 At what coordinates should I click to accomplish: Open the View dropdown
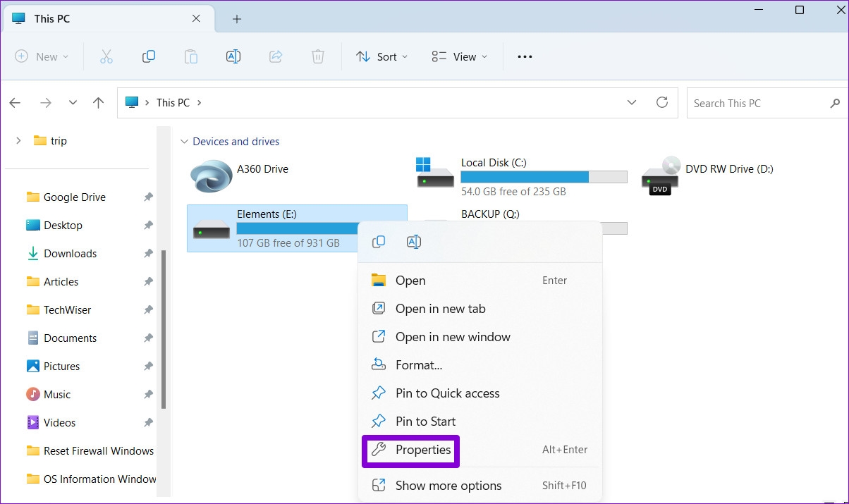tap(459, 56)
